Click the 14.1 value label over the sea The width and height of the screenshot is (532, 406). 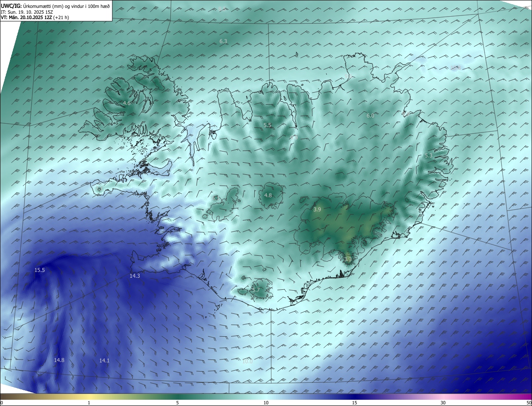[104, 361]
